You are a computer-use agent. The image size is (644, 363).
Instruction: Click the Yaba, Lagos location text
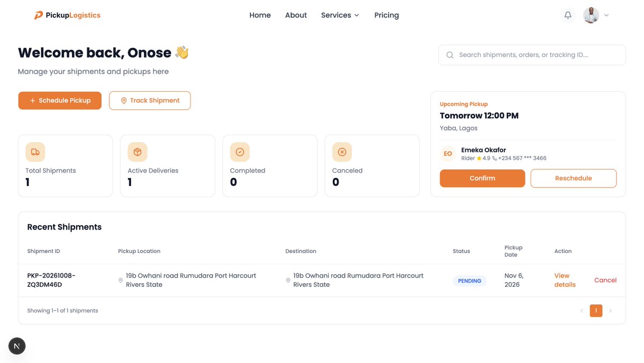pos(458,128)
